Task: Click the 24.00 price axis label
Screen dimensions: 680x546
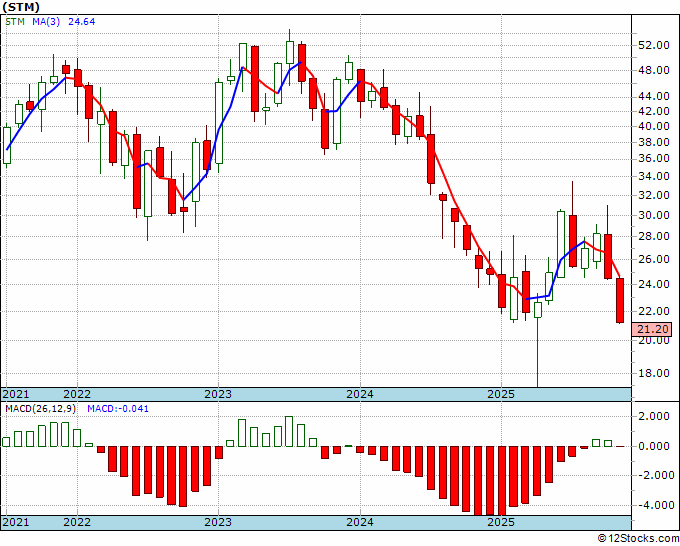Action: 654,284
